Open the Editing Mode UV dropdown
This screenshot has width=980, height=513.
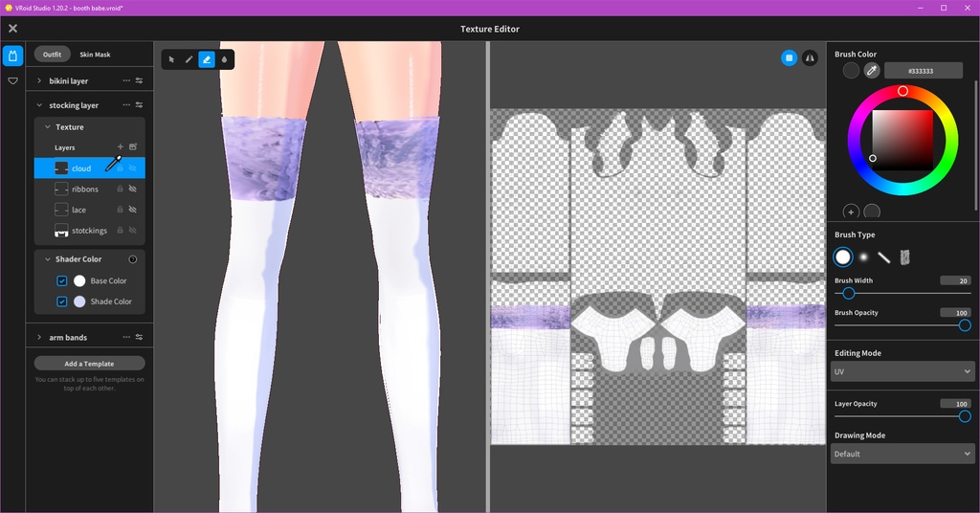click(902, 371)
